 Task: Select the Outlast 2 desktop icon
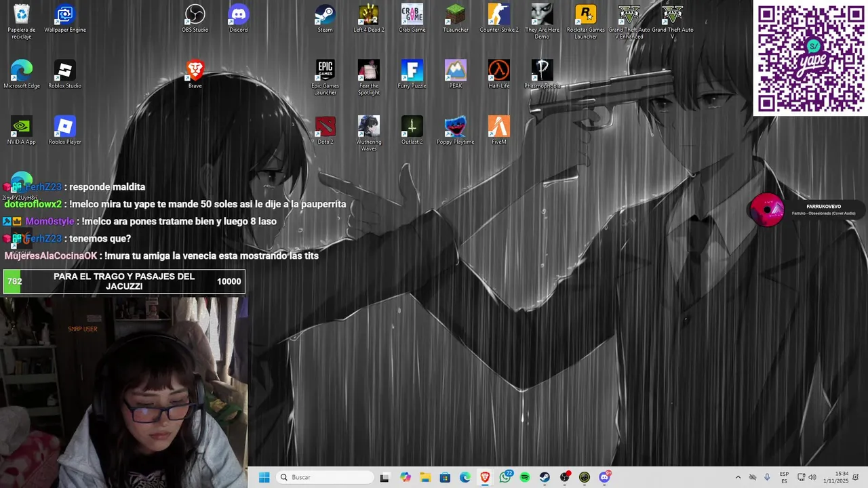(412, 131)
